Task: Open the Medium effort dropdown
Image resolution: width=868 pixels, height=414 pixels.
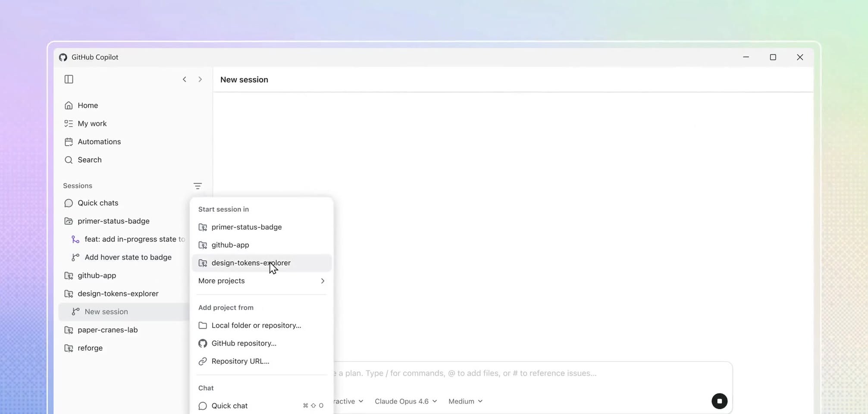Action: (x=465, y=401)
